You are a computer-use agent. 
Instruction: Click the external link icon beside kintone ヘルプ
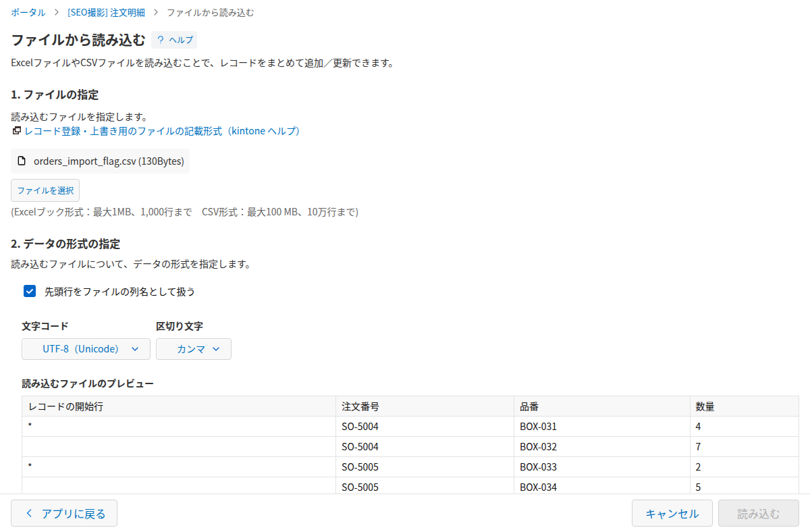[x=16, y=131]
